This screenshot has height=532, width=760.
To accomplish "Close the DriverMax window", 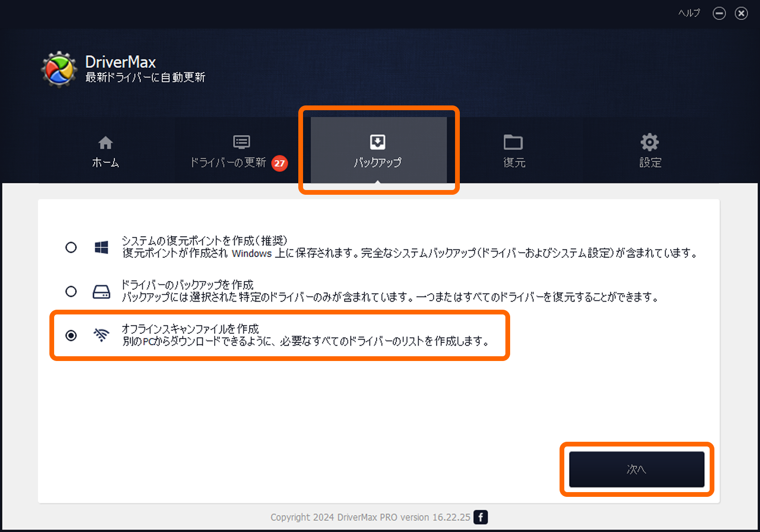I will (741, 13).
